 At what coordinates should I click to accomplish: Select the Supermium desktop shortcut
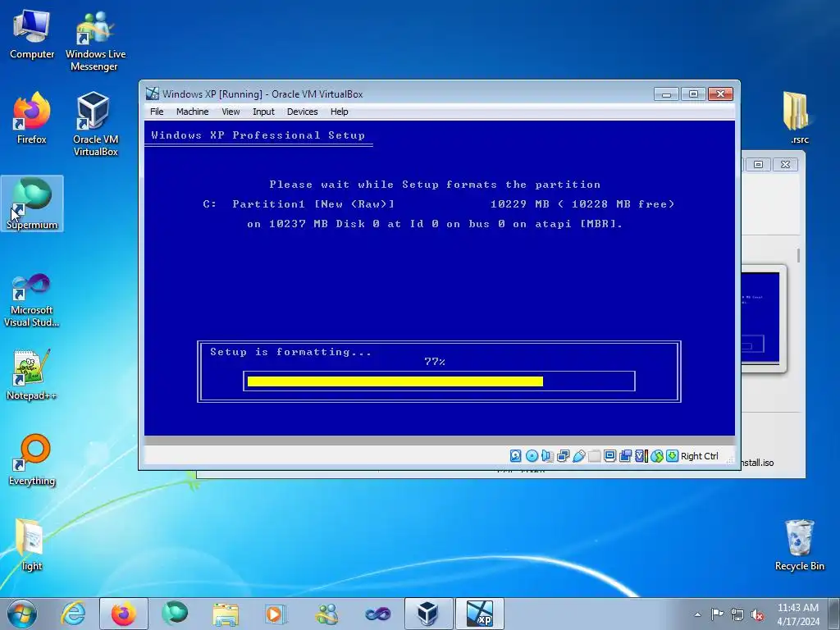pos(32,203)
